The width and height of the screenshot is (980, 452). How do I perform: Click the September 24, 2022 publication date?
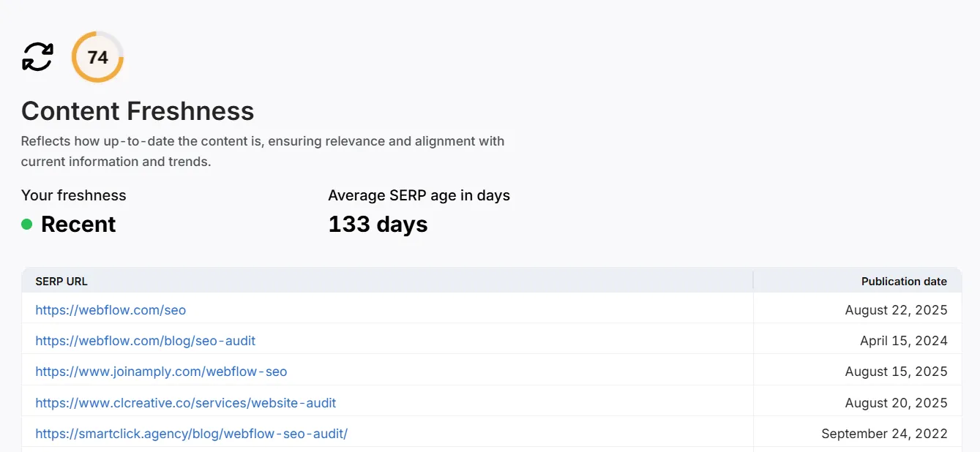pyautogui.click(x=886, y=433)
